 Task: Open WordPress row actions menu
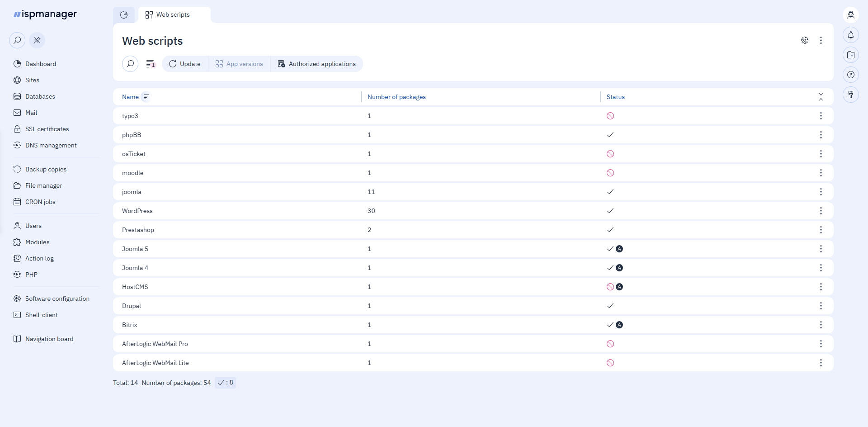pos(821,211)
